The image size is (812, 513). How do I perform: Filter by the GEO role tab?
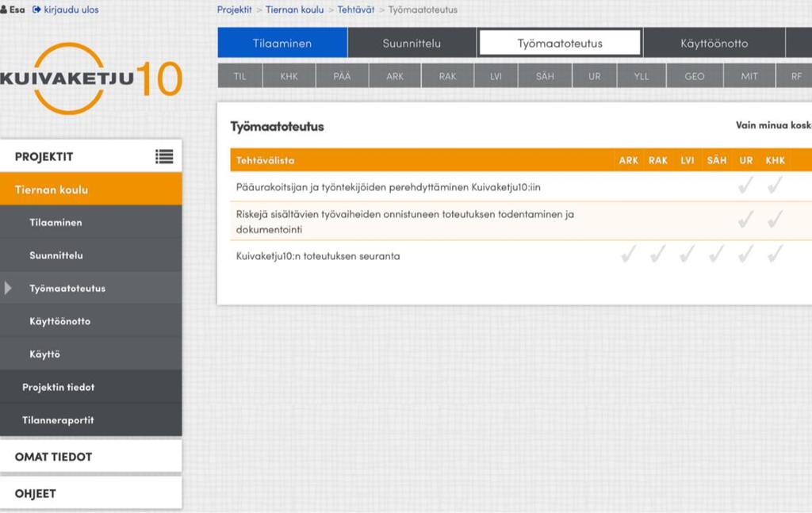[x=695, y=76]
